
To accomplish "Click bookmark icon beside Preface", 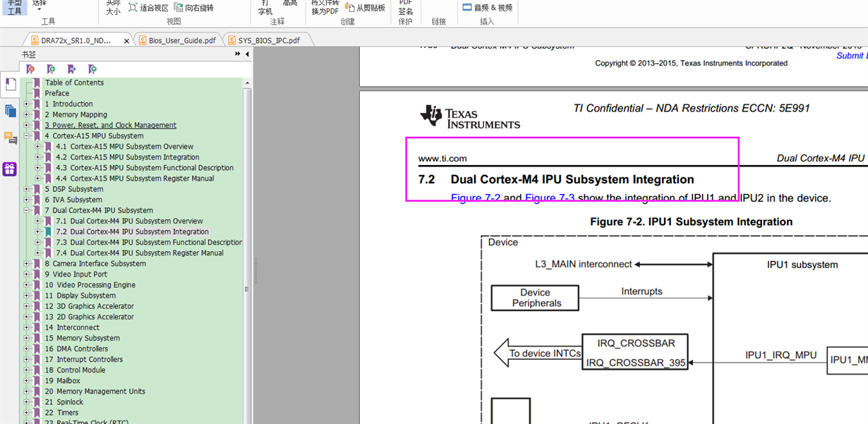I will click(x=37, y=93).
